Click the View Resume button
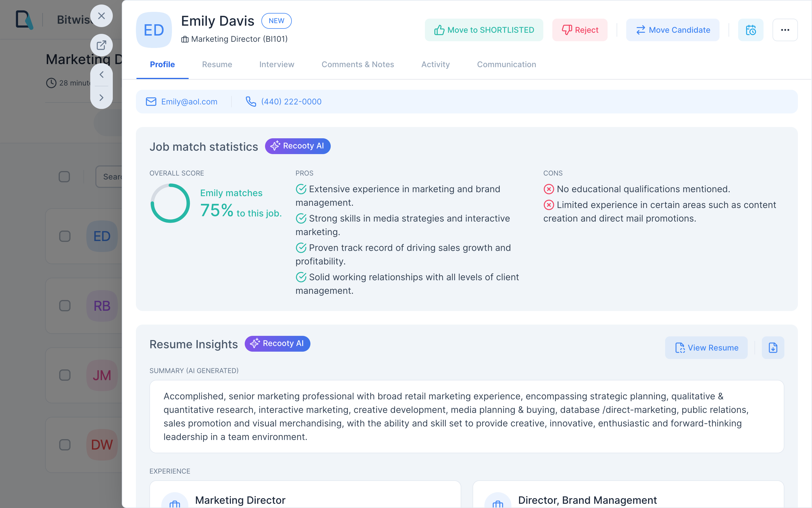Screen dimensions: 812x508 coord(706,348)
